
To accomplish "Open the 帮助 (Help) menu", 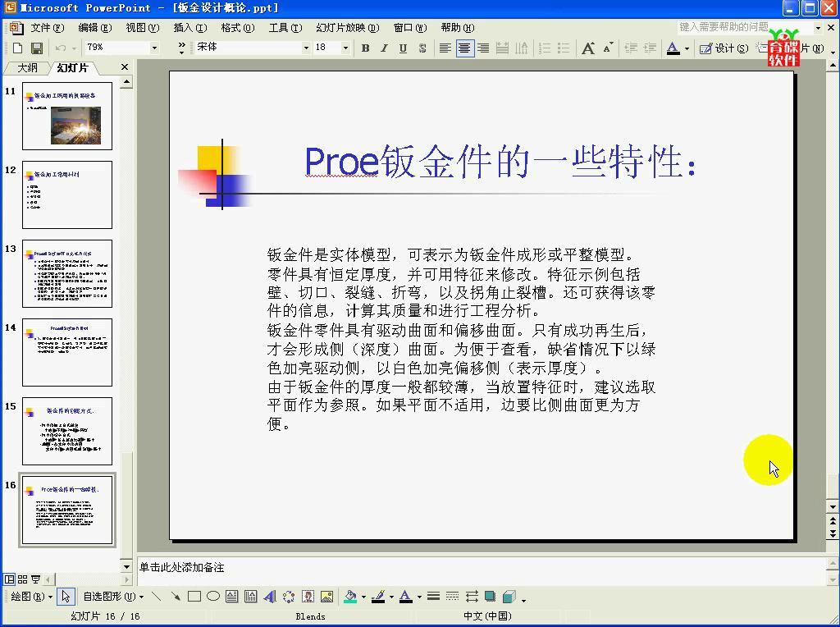I will click(x=458, y=27).
